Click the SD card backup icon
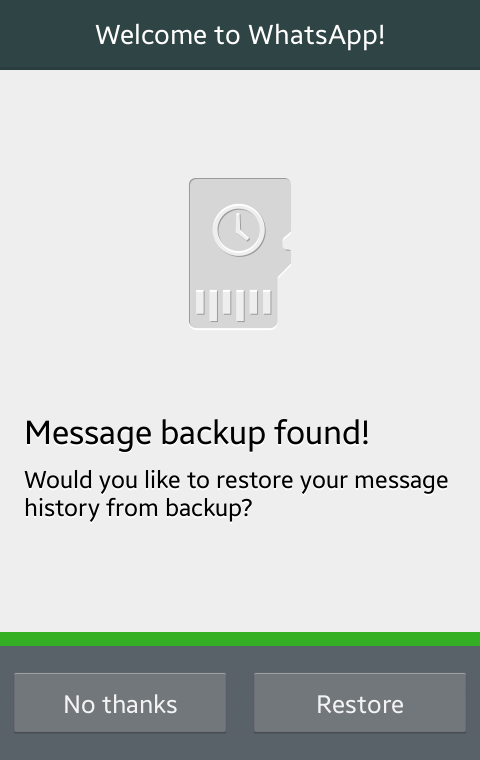The height and width of the screenshot is (760, 480). coord(240,253)
